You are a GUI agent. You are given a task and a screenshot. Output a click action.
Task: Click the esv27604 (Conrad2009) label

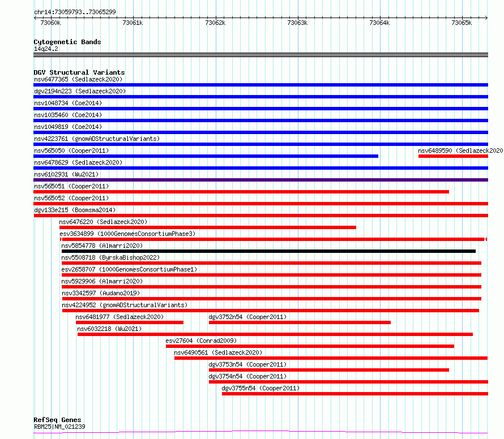pyautogui.click(x=201, y=341)
